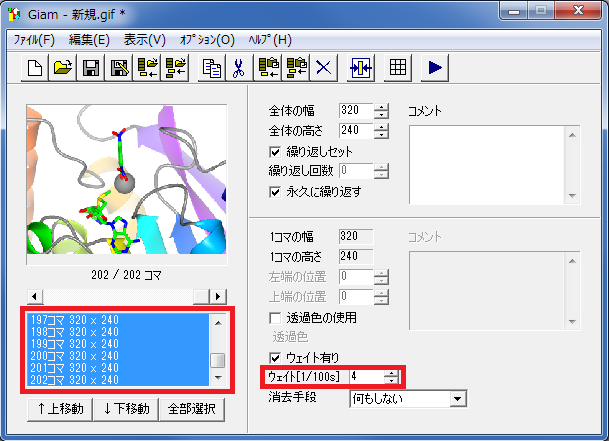
Task: Click the Copy frames toolbar icon
Action: 211,68
